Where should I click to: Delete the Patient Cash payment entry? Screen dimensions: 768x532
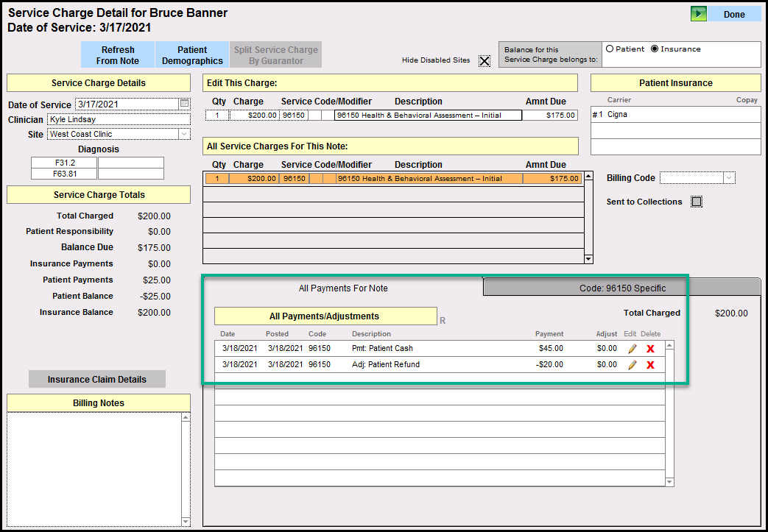tap(650, 348)
